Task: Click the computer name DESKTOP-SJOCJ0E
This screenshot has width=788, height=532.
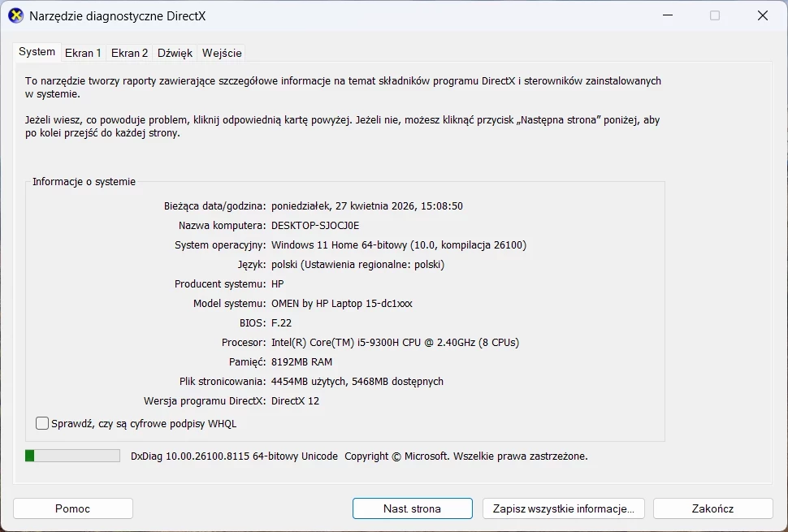Action: coord(315,225)
